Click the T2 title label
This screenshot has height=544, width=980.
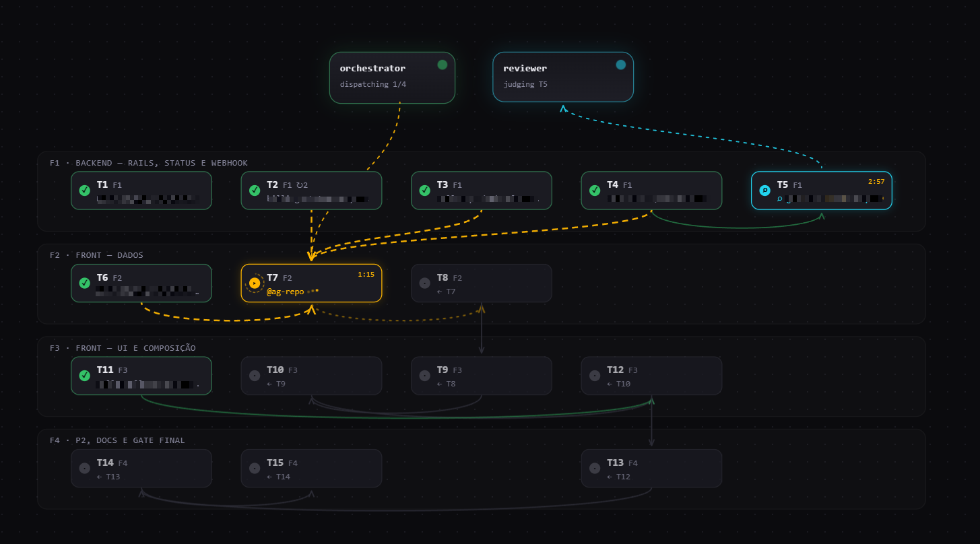click(x=273, y=184)
